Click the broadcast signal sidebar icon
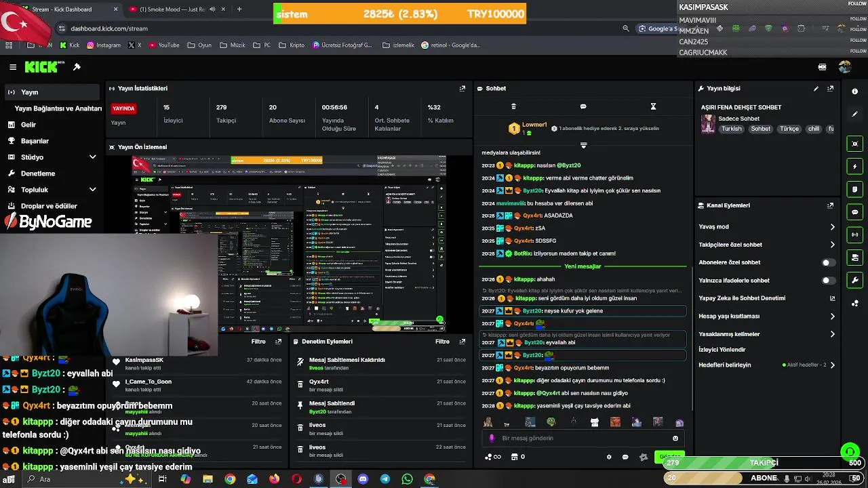This screenshot has height=488, width=868. (854, 235)
